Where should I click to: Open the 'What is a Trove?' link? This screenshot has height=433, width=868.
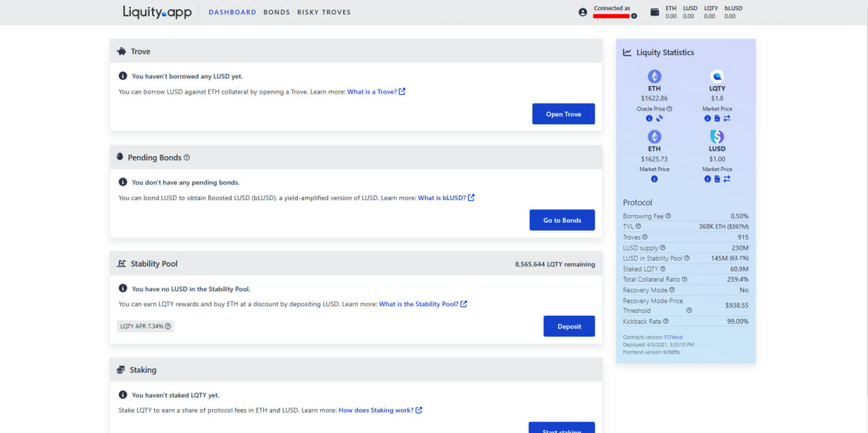tap(376, 92)
